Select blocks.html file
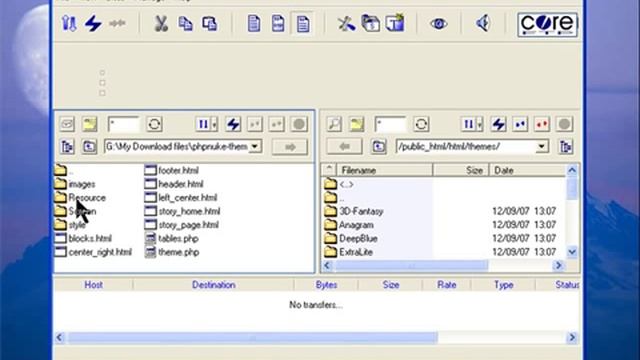 pyautogui.click(x=83, y=238)
